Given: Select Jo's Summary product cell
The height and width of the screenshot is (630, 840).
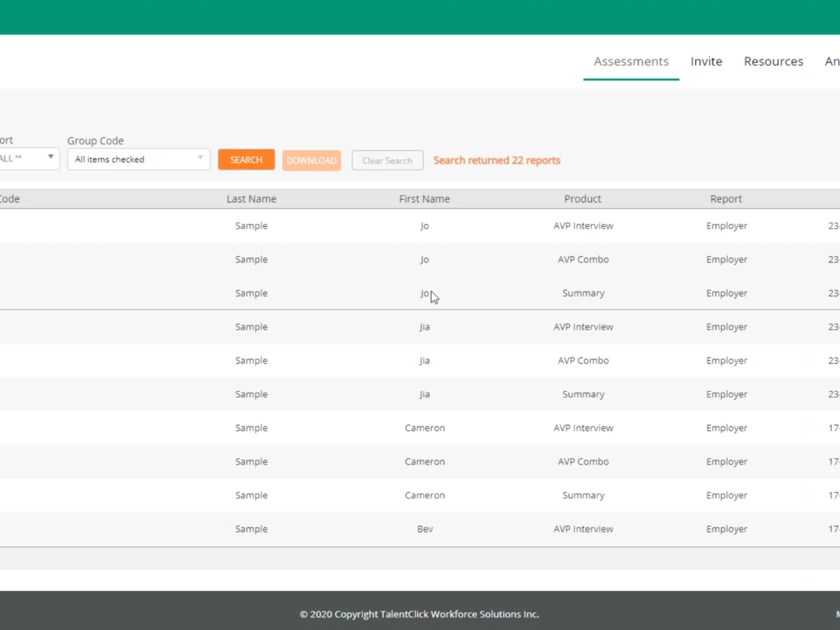Looking at the screenshot, I should 583,293.
